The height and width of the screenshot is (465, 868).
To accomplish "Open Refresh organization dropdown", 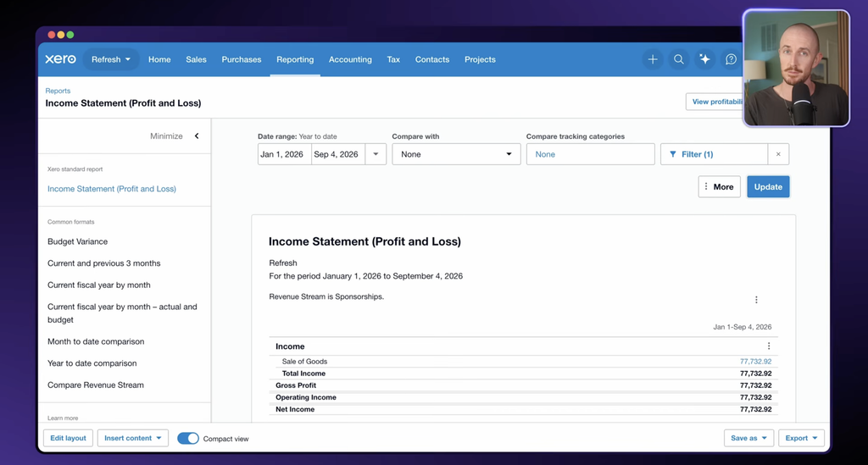I will 111,59.
